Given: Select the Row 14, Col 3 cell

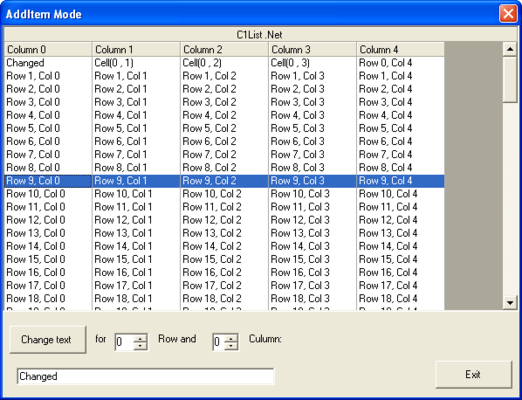Looking at the screenshot, I should (312, 246).
